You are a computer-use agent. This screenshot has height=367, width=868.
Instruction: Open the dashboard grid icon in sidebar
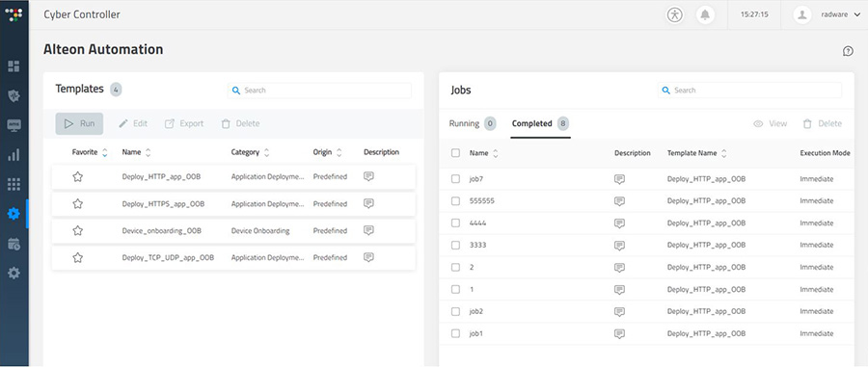point(14,66)
